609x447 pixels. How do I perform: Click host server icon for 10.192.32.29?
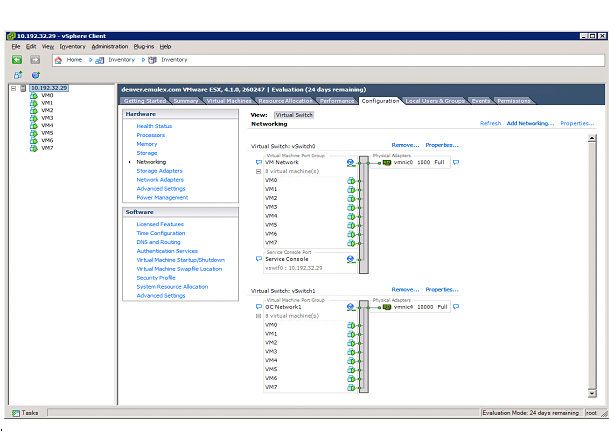pyautogui.click(x=23, y=88)
